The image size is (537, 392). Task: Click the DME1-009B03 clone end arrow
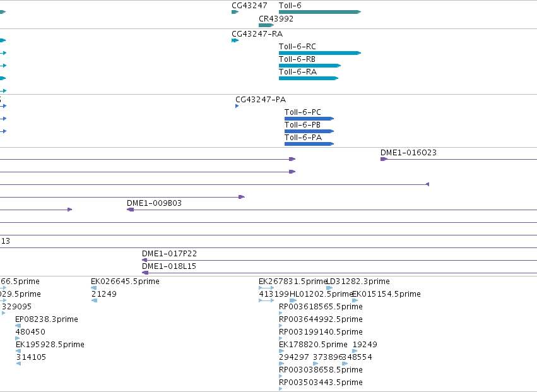(130, 210)
